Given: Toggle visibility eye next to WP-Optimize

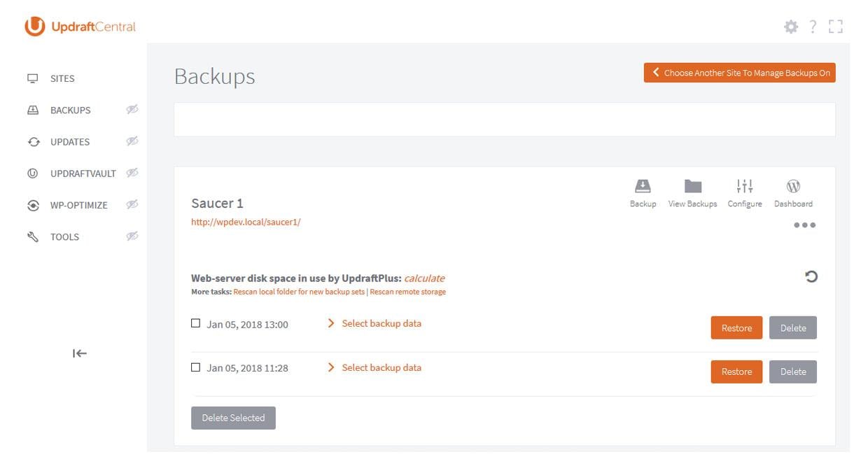Looking at the screenshot, I should pos(132,204).
